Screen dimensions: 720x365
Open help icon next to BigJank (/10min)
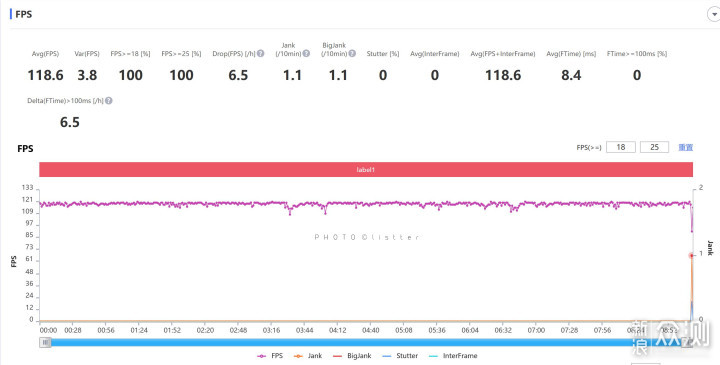(352, 53)
